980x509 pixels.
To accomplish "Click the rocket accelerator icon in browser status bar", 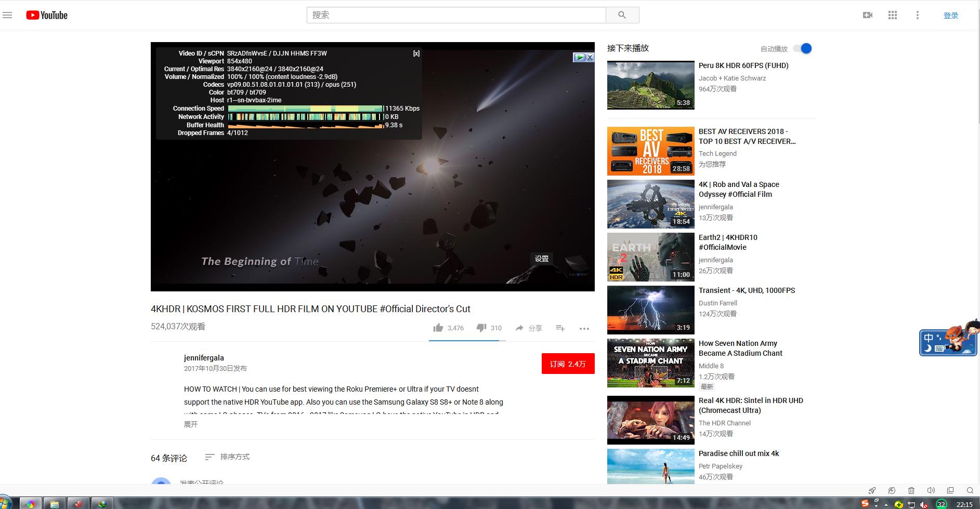I will pyautogui.click(x=872, y=490).
